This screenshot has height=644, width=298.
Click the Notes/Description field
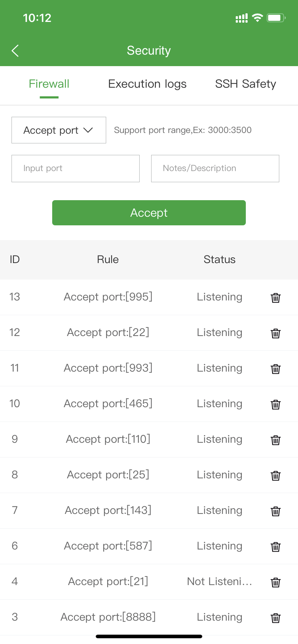pos(215,169)
